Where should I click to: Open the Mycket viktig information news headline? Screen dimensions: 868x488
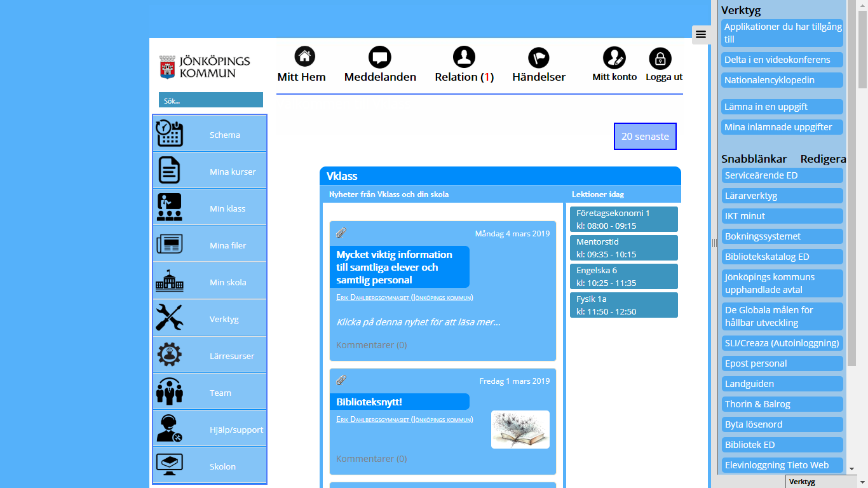(x=400, y=267)
